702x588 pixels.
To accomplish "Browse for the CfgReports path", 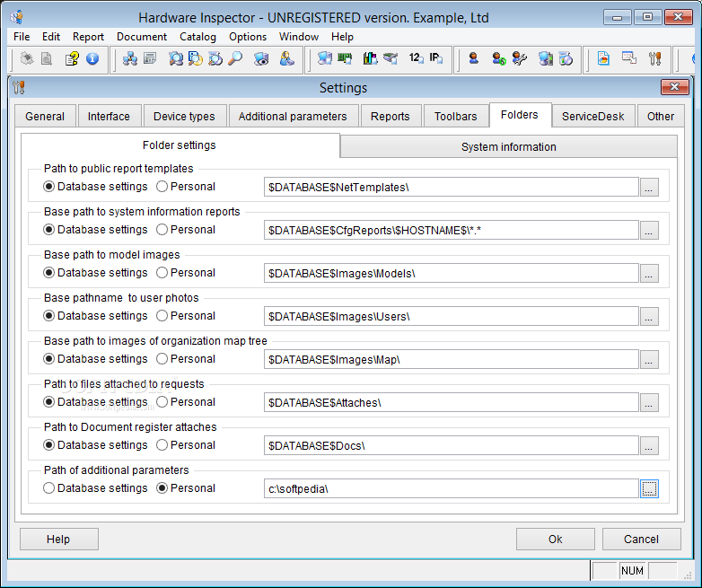I will 649,230.
